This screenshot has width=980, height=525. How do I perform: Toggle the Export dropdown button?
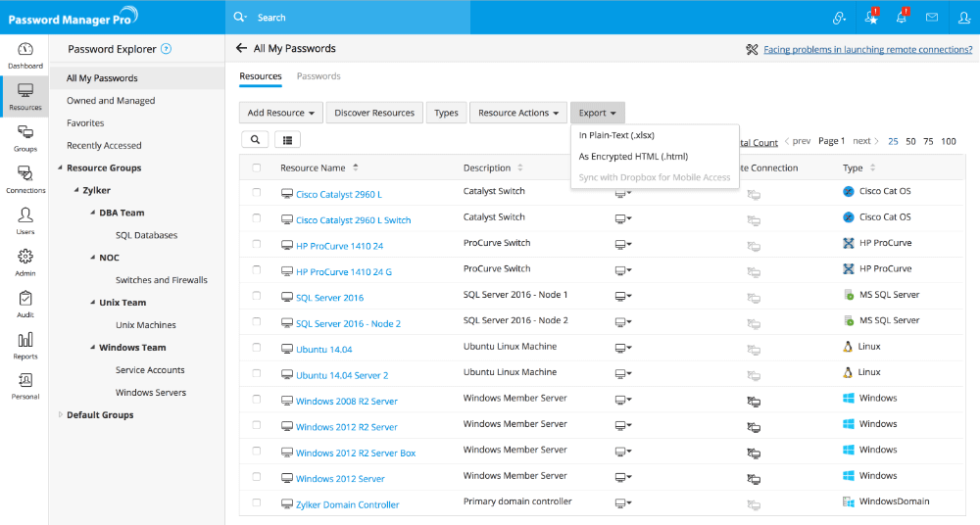(x=597, y=113)
